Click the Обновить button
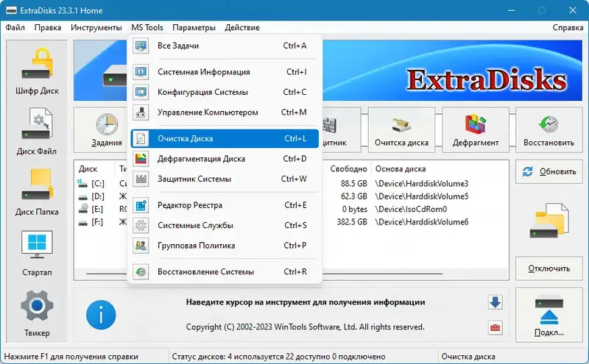 click(x=549, y=171)
